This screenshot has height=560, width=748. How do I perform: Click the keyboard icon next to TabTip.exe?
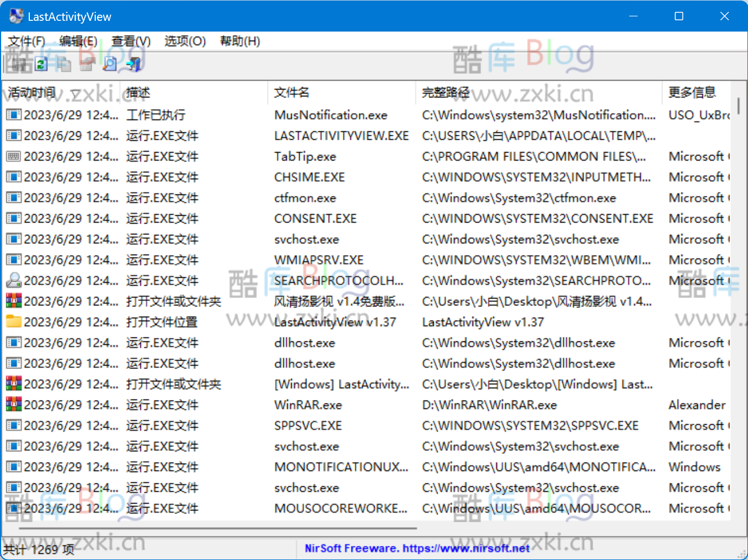pyautogui.click(x=12, y=156)
